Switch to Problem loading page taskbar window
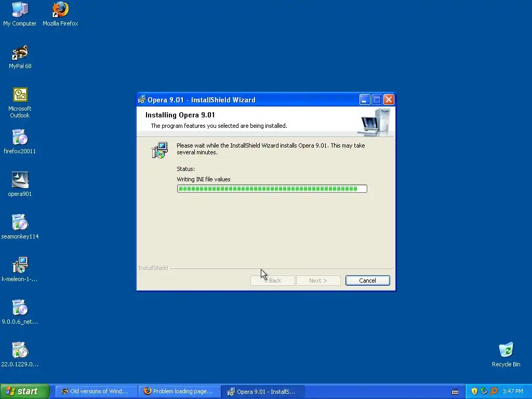 (x=179, y=392)
